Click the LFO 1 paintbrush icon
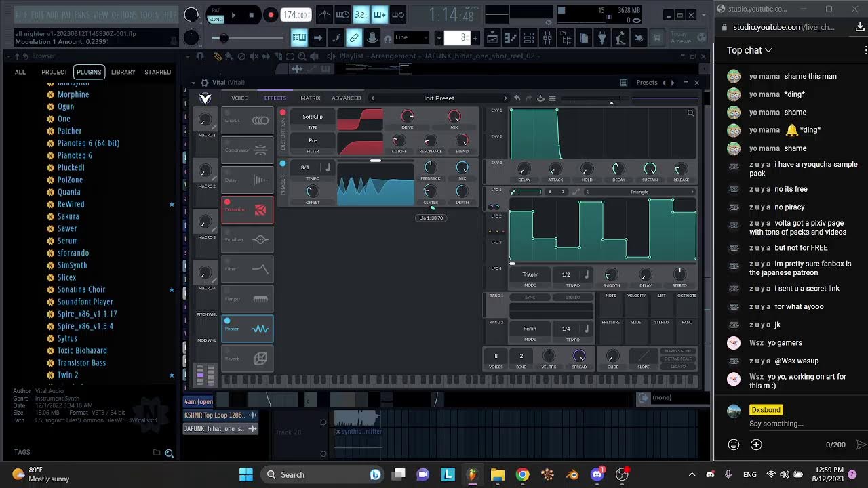Viewport: 868px width, 488px height. (x=513, y=192)
